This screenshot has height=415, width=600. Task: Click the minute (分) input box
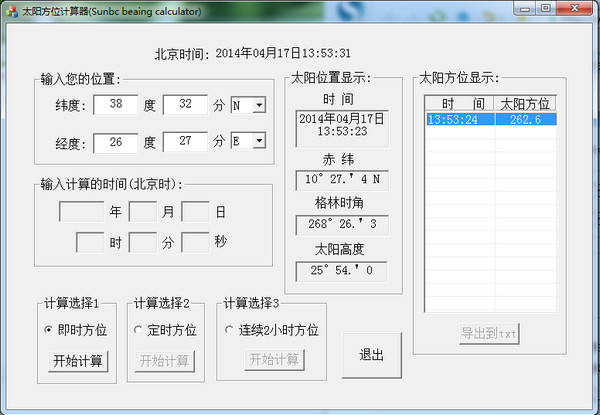[x=142, y=242]
